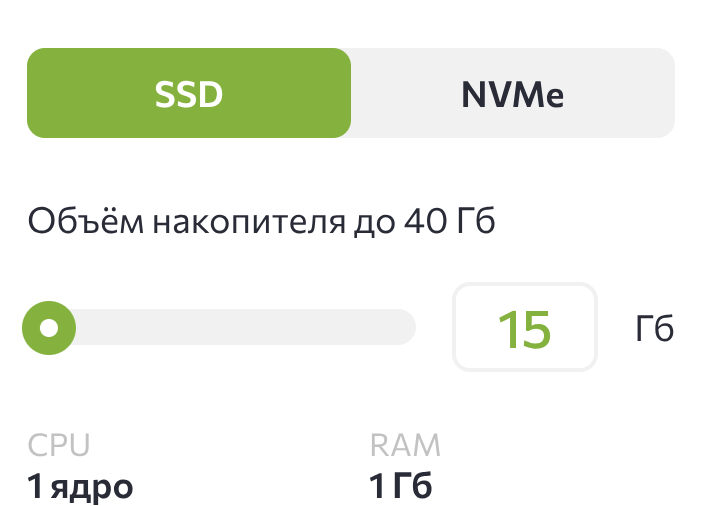The height and width of the screenshot is (506, 702).
Task: Click the "1 ядро" CPU value
Action: [80, 488]
